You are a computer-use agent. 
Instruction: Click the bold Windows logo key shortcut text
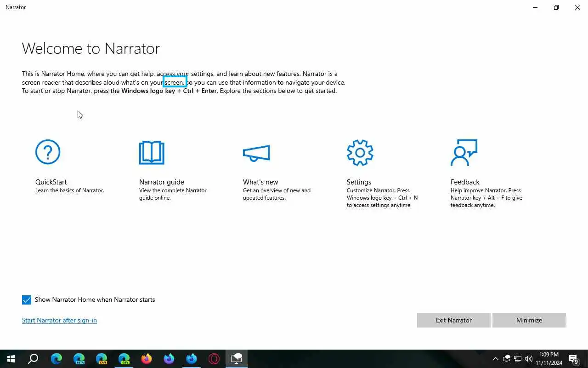[169, 91]
